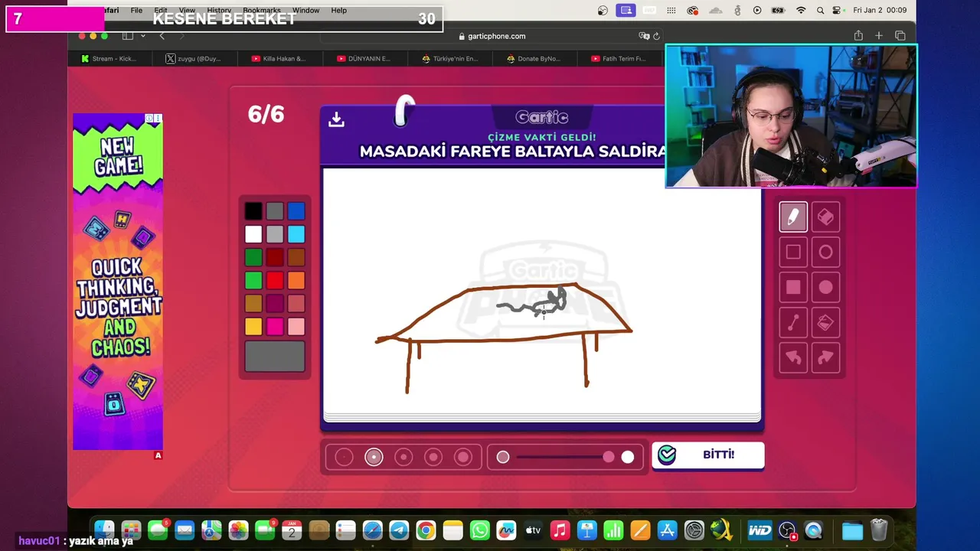Choose the outlined rectangle tool
The image size is (980, 551).
coord(793,252)
